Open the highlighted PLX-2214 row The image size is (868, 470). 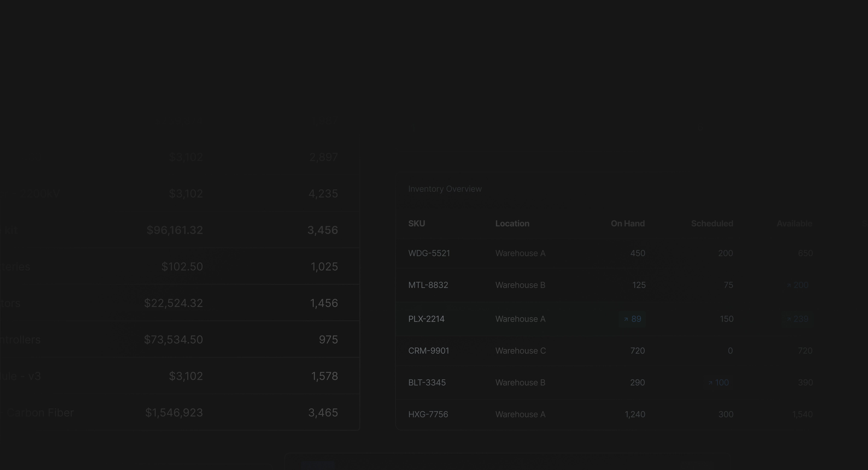pos(426,319)
